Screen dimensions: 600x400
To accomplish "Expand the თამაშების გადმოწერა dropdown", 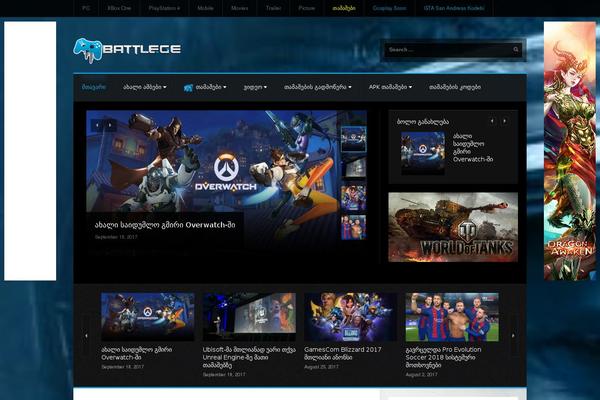I will [318, 87].
